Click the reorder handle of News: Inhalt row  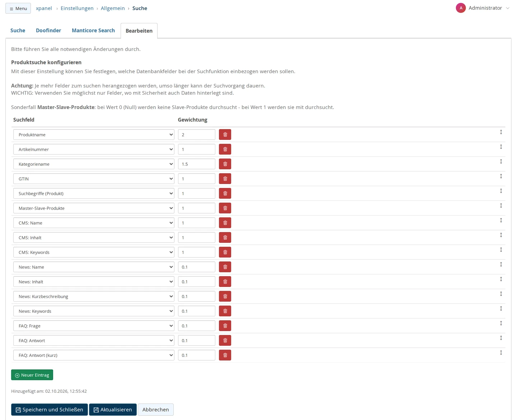[x=501, y=279]
